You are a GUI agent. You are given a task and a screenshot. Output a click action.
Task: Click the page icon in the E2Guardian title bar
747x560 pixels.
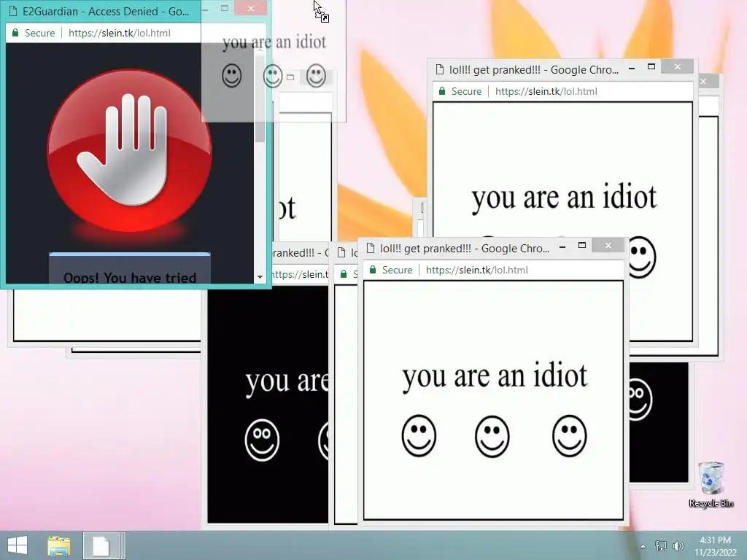(13, 11)
